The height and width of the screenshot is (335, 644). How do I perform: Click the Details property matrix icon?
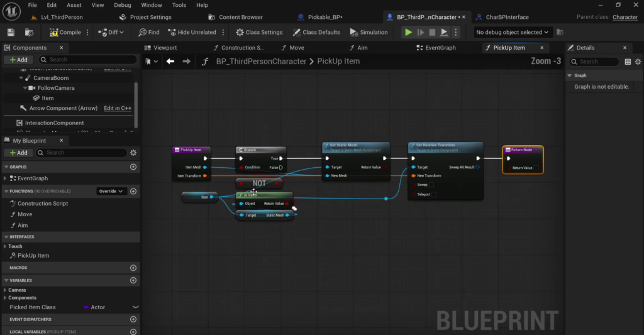coord(628,62)
